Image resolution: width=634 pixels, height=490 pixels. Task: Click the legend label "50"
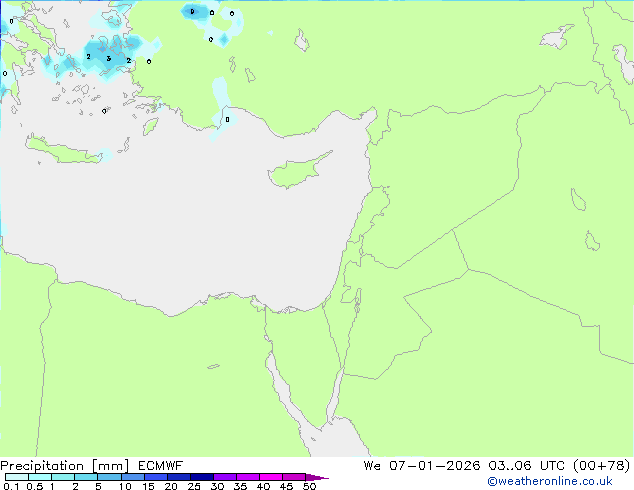pyautogui.click(x=309, y=486)
